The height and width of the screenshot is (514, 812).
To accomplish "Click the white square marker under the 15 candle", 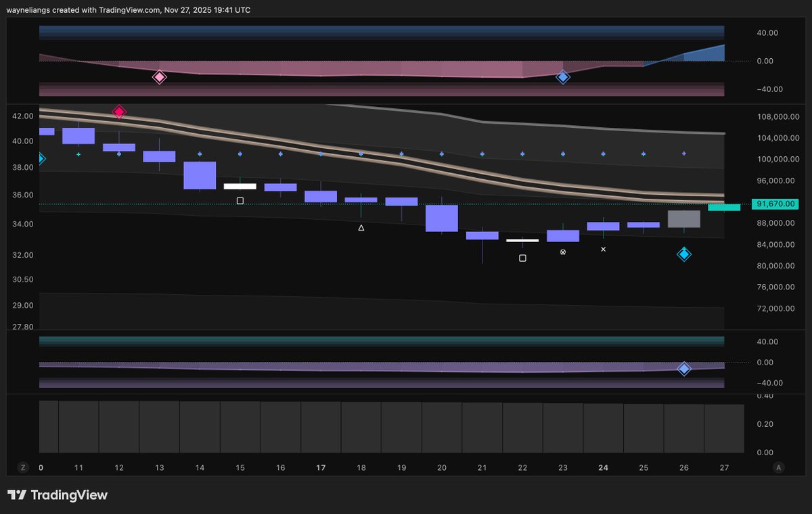I will [240, 201].
